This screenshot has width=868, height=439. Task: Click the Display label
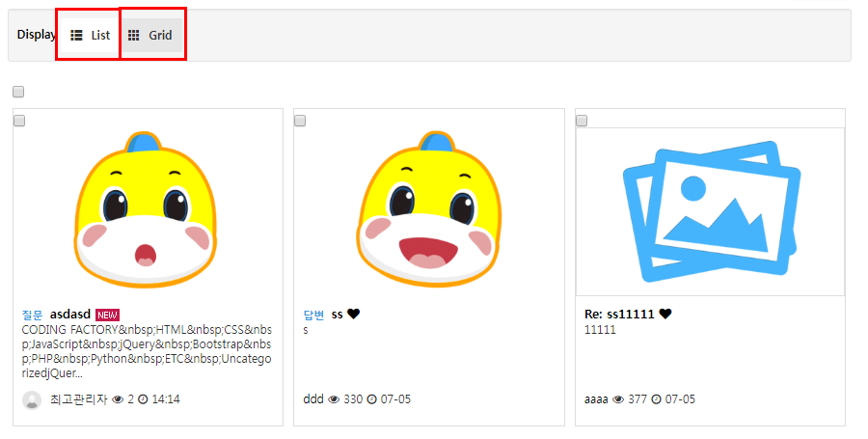tap(37, 35)
